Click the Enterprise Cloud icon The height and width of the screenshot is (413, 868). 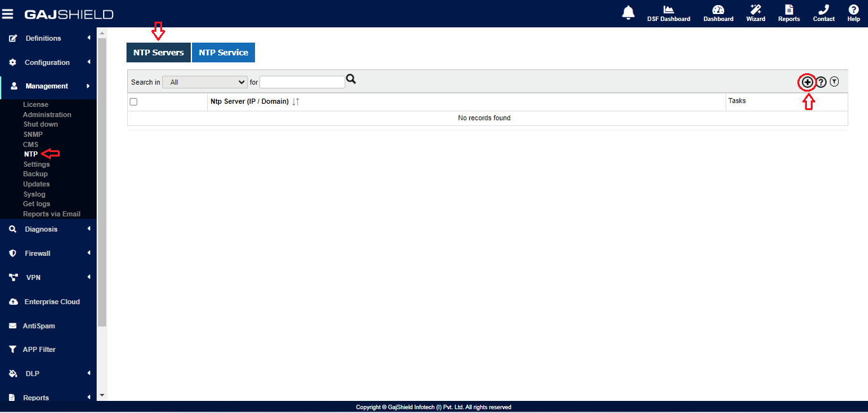coord(13,302)
